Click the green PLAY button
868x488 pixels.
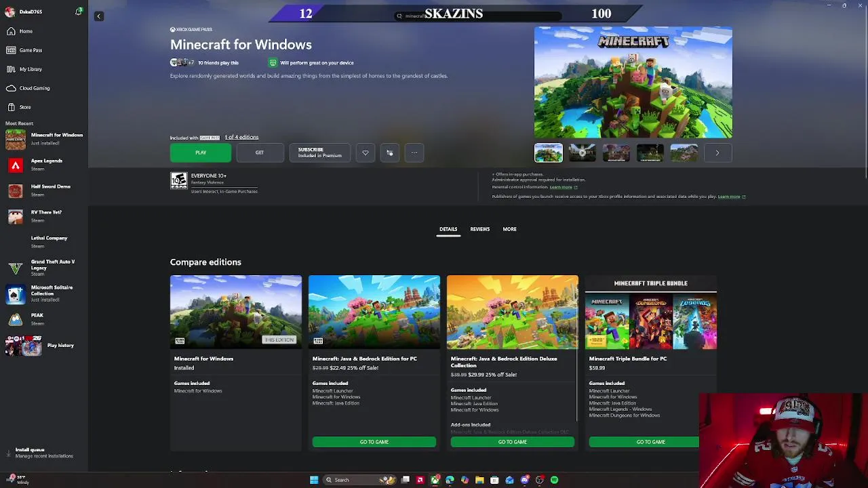click(x=201, y=153)
